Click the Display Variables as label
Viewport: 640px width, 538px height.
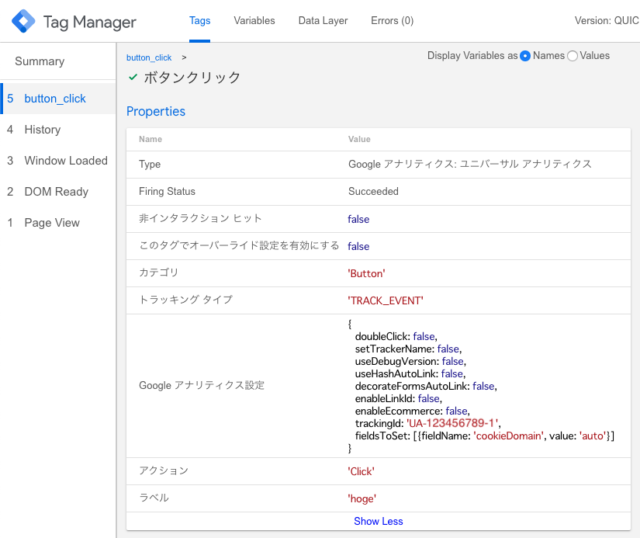coord(472,56)
